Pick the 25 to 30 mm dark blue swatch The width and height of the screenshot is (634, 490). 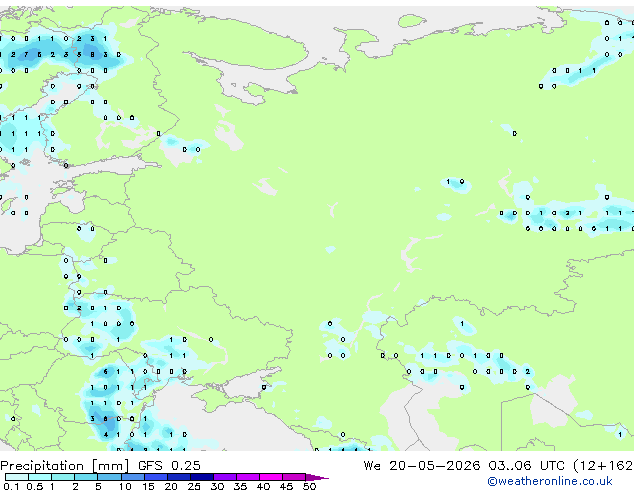201,477
